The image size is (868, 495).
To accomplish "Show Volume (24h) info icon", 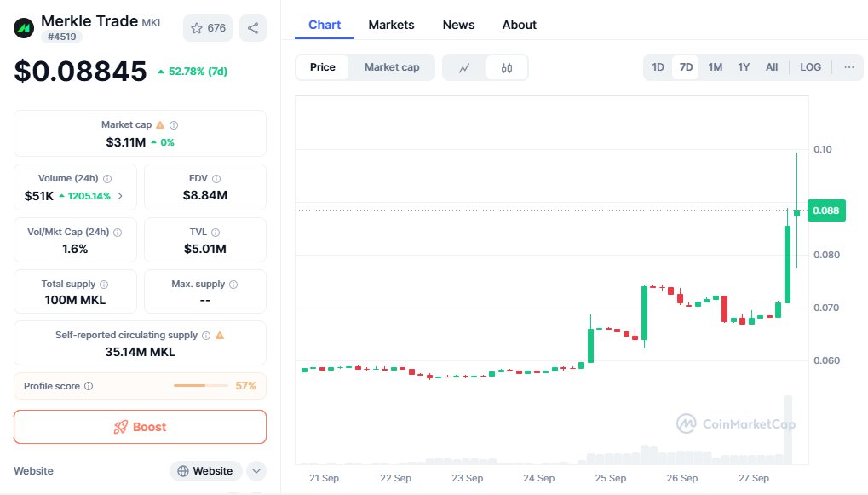I will point(107,179).
